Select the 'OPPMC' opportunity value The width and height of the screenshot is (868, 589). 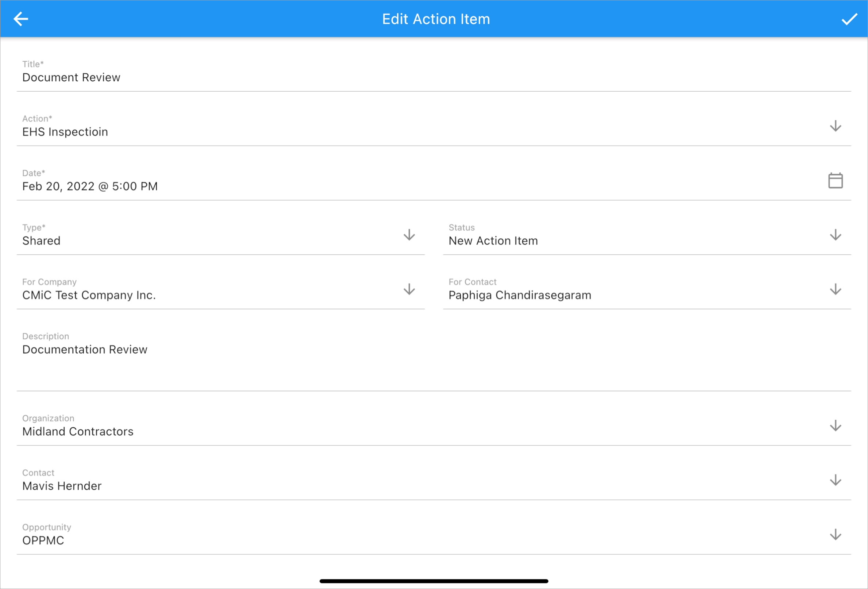coord(43,540)
